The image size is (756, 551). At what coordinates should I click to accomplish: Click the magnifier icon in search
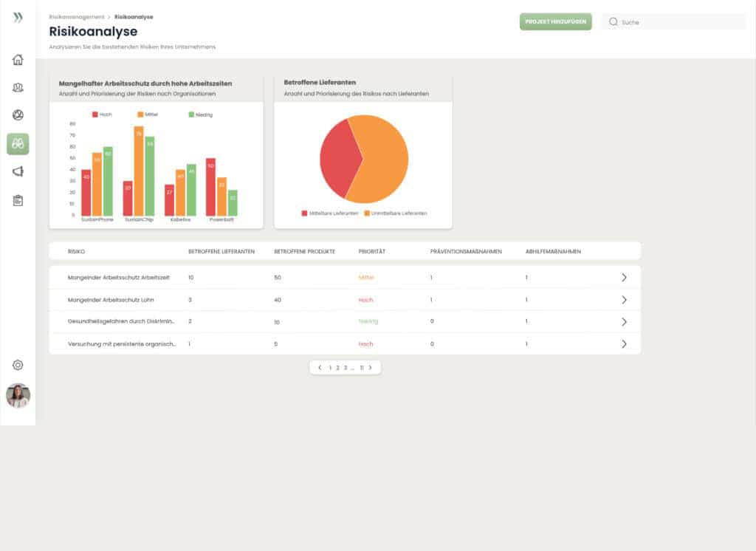614,21
